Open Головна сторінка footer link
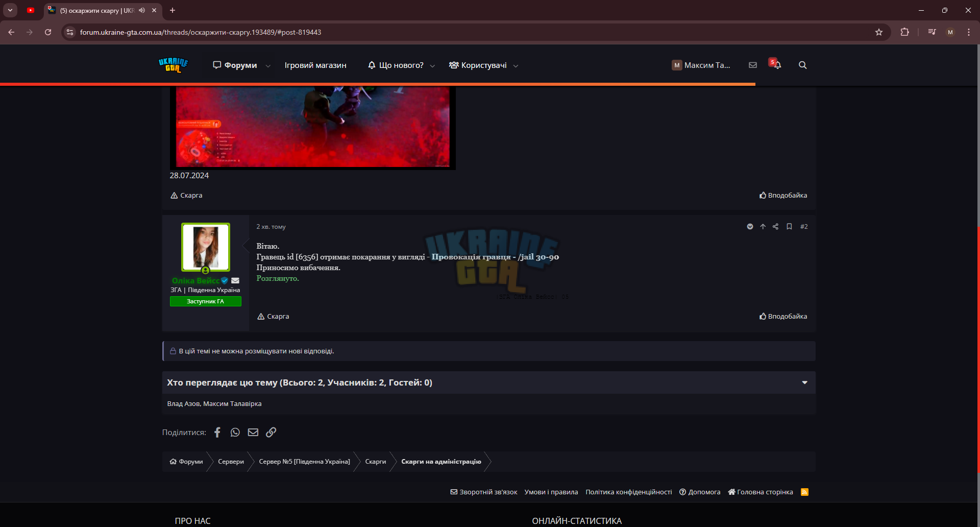The width and height of the screenshot is (980, 527). click(761, 492)
